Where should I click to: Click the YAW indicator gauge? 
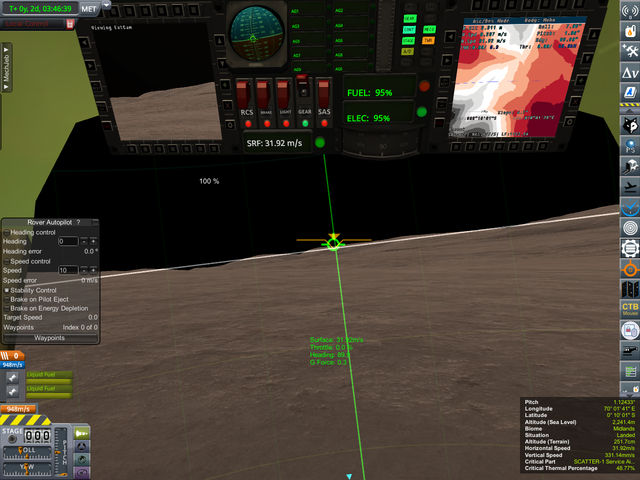point(27,468)
